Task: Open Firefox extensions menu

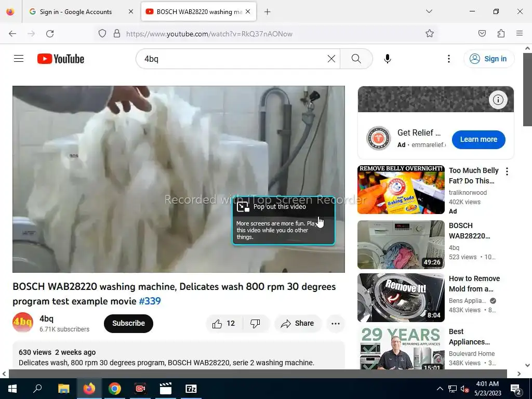Action: (x=501, y=34)
